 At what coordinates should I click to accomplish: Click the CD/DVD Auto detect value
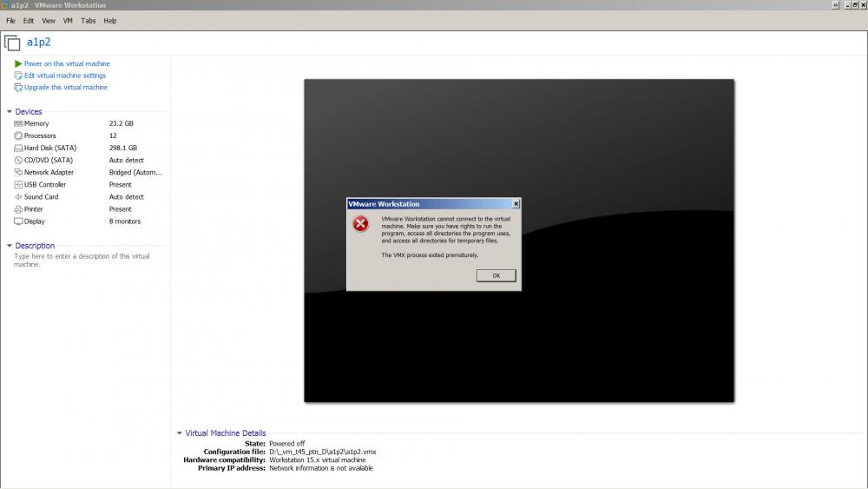click(x=126, y=160)
